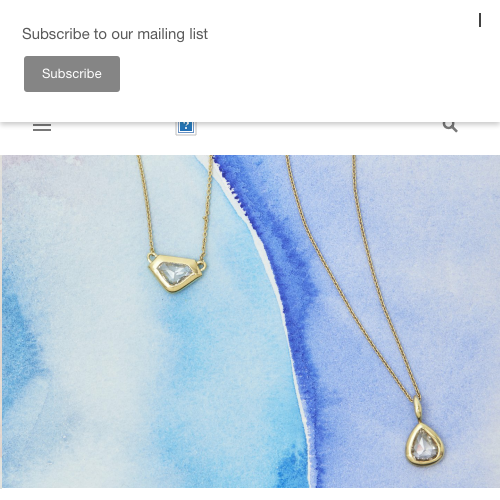Click the left chain of geometric necklace

[x=146, y=204]
